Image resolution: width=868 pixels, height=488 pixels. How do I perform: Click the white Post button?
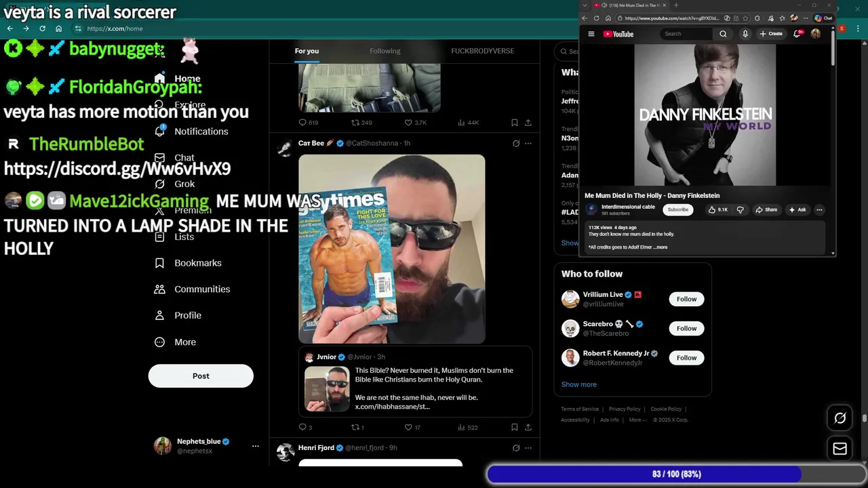click(x=201, y=376)
